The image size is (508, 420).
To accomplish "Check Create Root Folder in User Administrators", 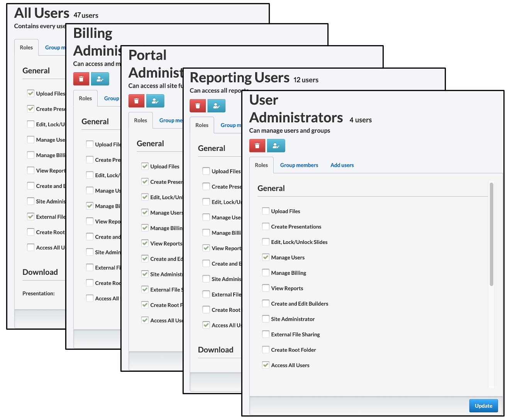I will tap(266, 350).
